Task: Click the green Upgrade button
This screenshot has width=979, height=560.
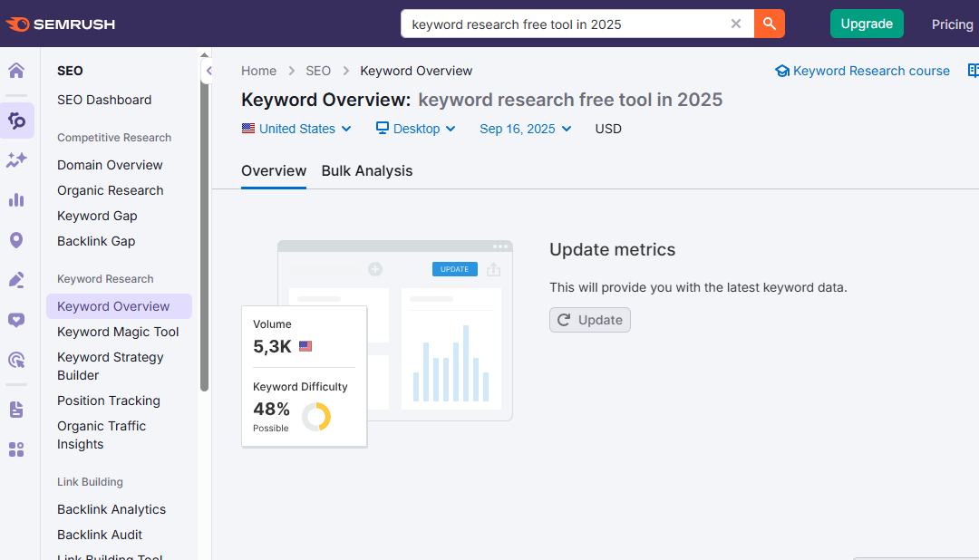Action: [867, 24]
